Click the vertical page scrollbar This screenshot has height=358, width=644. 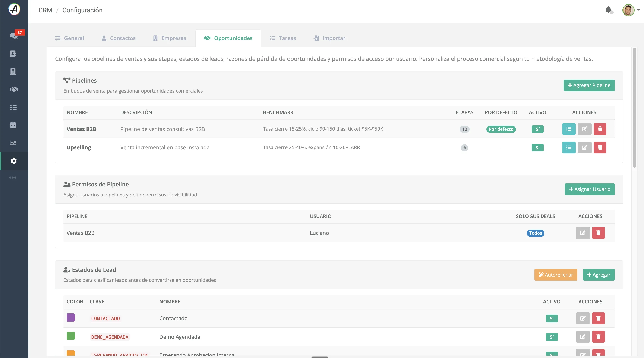point(635,108)
